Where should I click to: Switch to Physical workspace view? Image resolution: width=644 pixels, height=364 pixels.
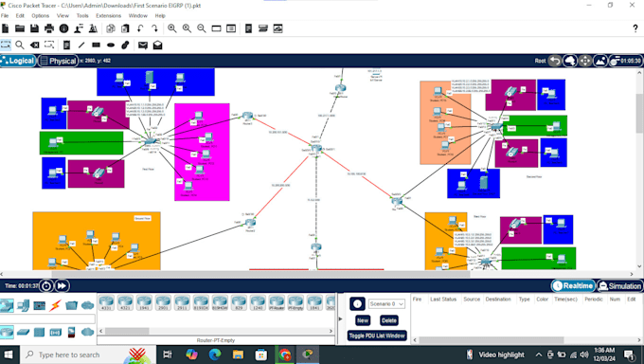point(59,61)
